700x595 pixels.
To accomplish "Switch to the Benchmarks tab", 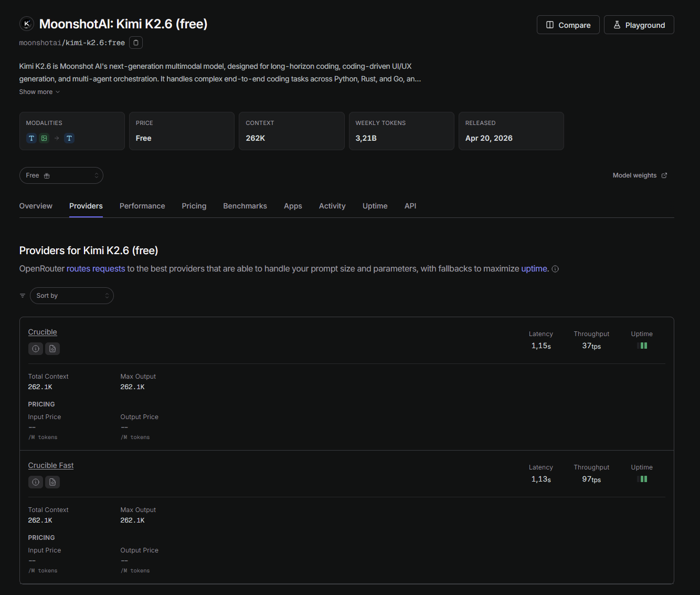I will pyautogui.click(x=245, y=206).
